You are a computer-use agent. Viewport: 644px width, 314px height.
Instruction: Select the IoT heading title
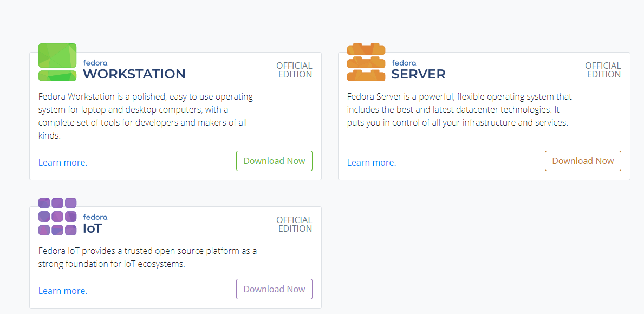(93, 228)
